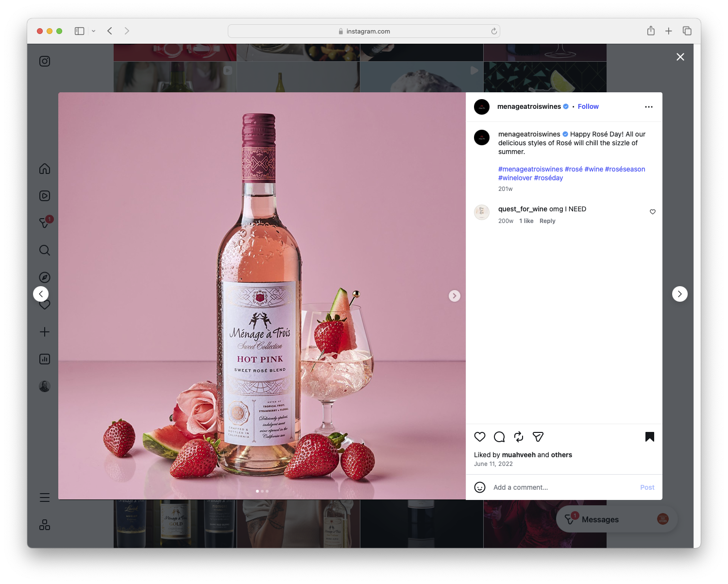This screenshot has height=584, width=728.
Task: Follow menageatroiswines
Action: click(588, 106)
